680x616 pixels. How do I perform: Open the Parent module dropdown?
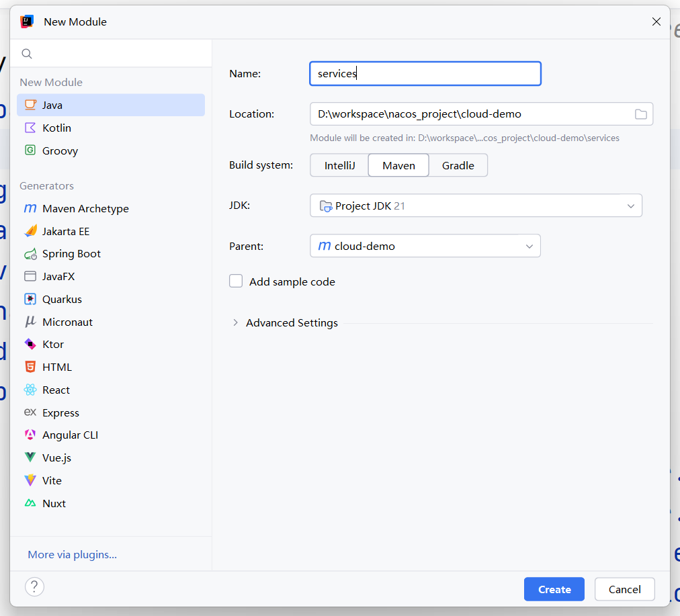coord(425,246)
